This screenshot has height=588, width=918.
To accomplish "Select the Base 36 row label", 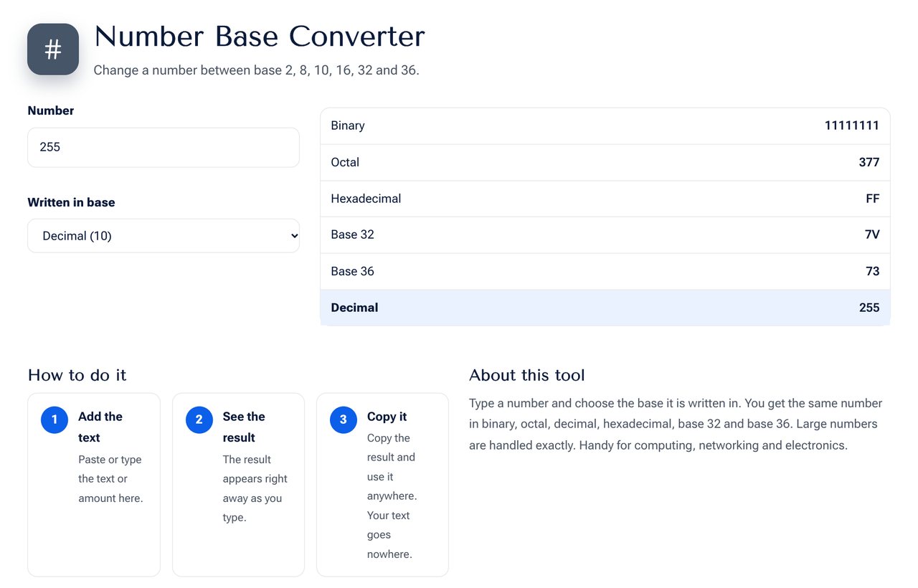I will [x=352, y=271].
